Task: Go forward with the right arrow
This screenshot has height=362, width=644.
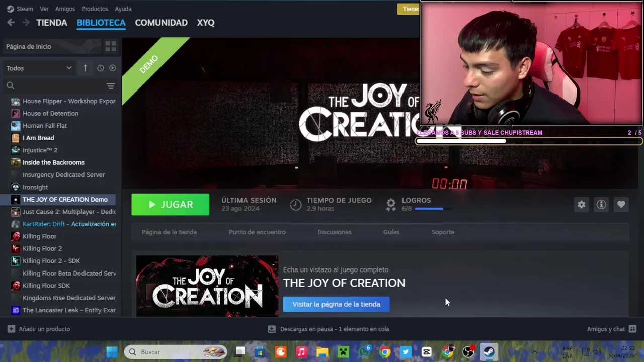Action: [x=26, y=23]
